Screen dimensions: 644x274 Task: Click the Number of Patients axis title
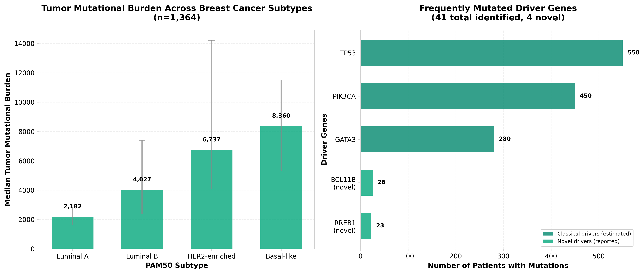tap(498, 265)
